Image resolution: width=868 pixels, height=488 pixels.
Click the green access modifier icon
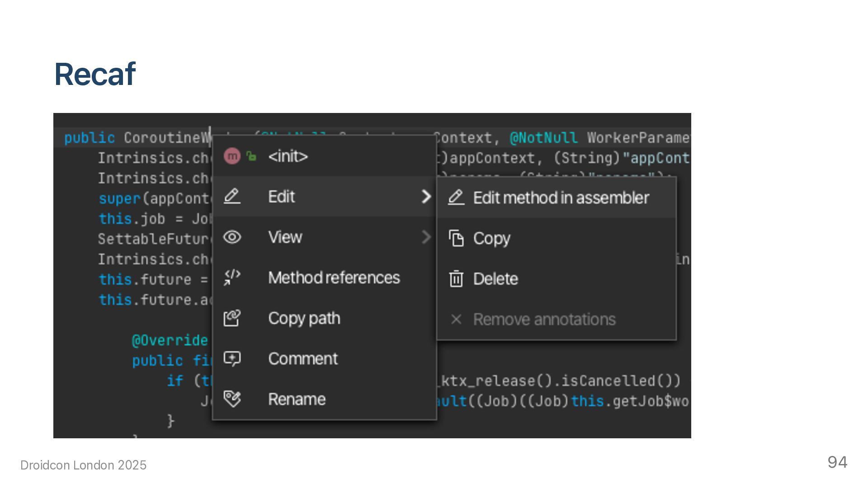251,156
